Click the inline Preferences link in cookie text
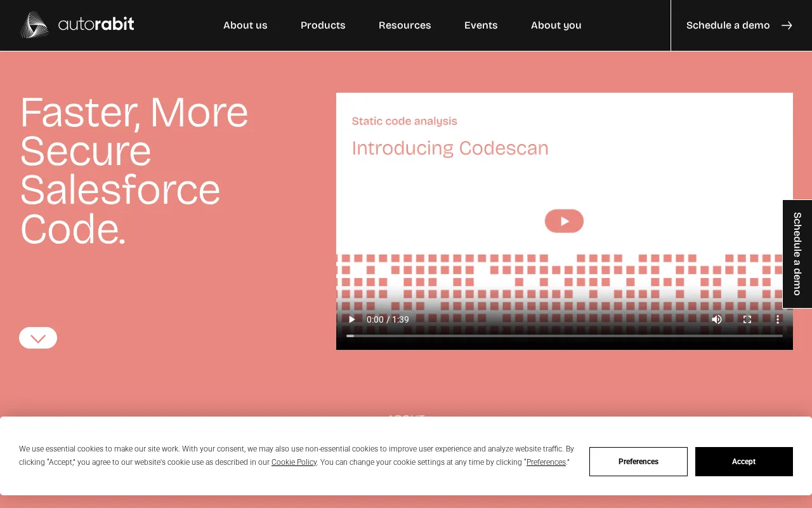This screenshot has width=812, height=508. tap(546, 462)
